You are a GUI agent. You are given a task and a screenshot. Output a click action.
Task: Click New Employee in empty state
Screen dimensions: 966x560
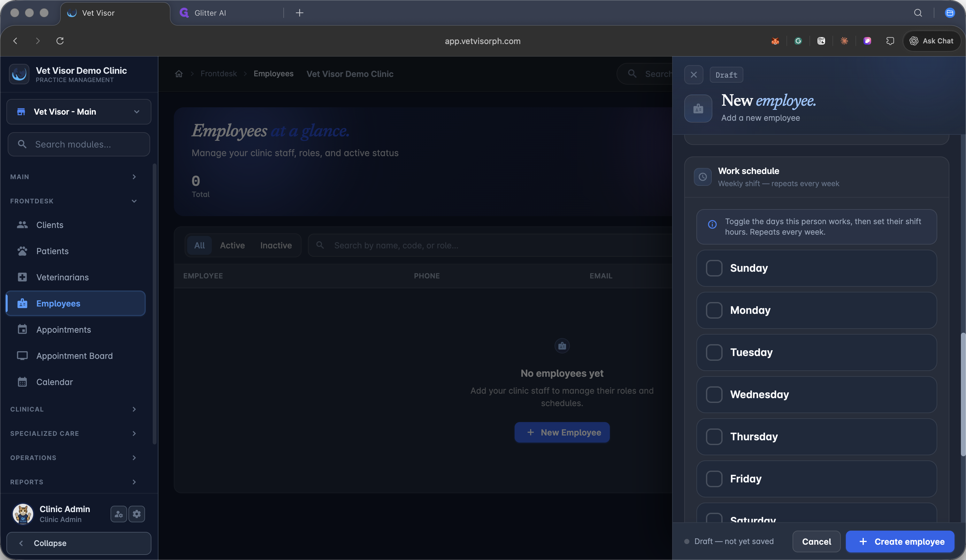(x=562, y=432)
